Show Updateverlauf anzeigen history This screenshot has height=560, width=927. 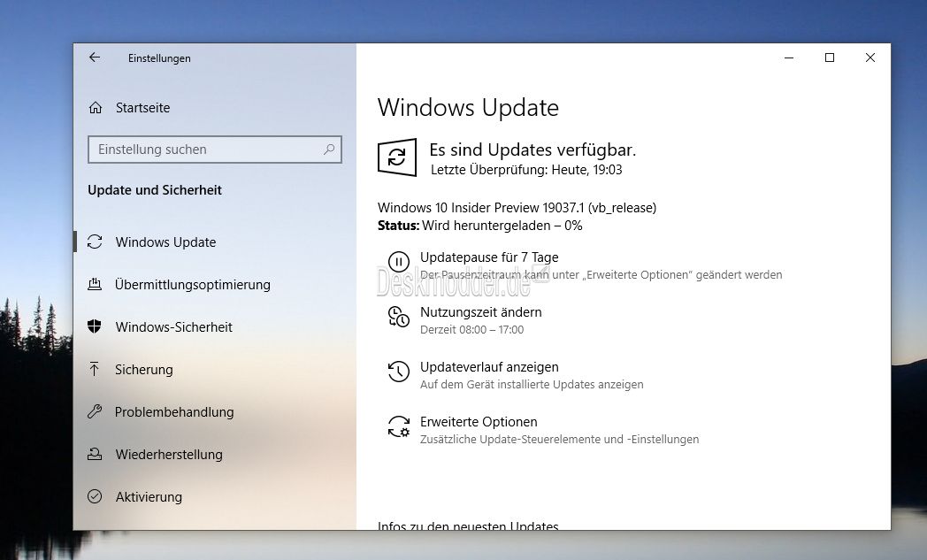click(489, 367)
